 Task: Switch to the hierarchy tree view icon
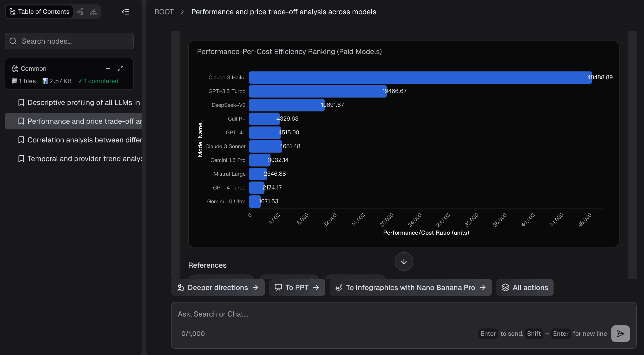pyautogui.click(x=94, y=12)
